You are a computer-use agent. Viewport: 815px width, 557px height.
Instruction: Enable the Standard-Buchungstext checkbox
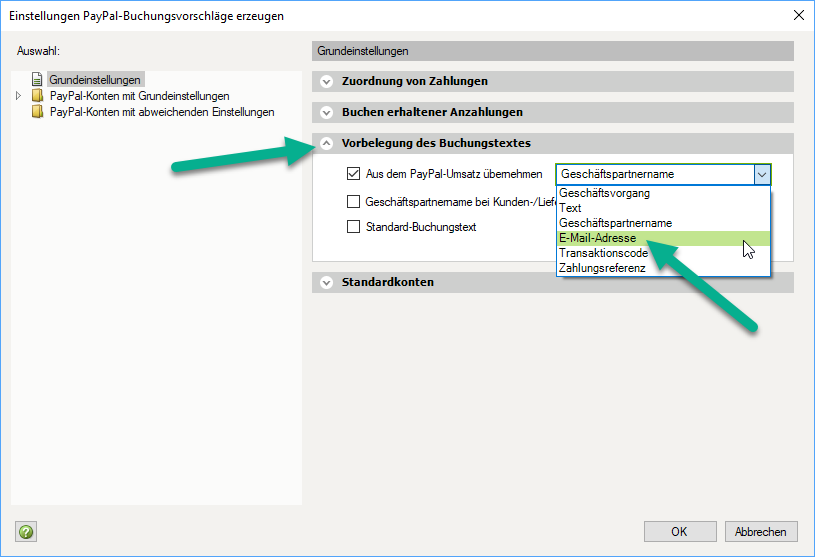click(x=353, y=227)
